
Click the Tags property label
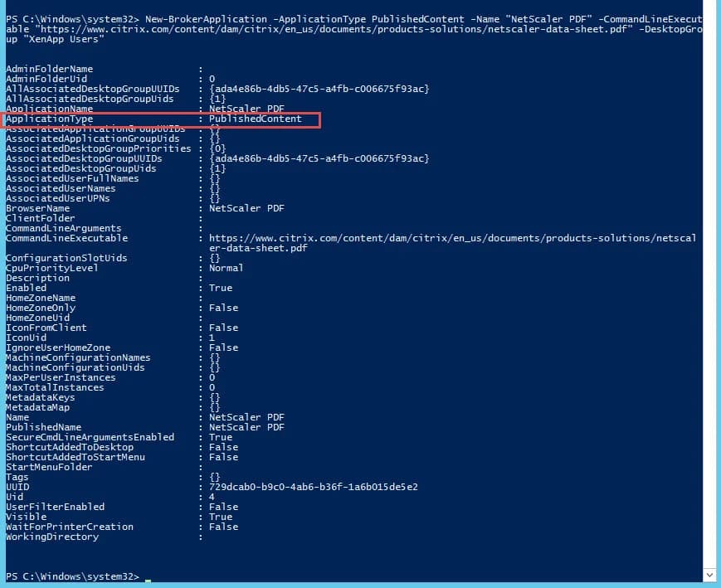[x=17, y=477]
